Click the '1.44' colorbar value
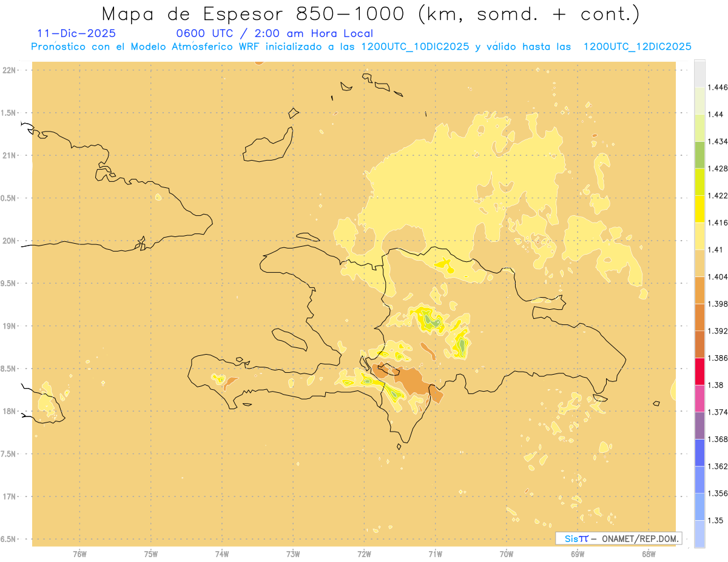Image resolution: width=728 pixels, height=562 pixels. click(x=715, y=114)
